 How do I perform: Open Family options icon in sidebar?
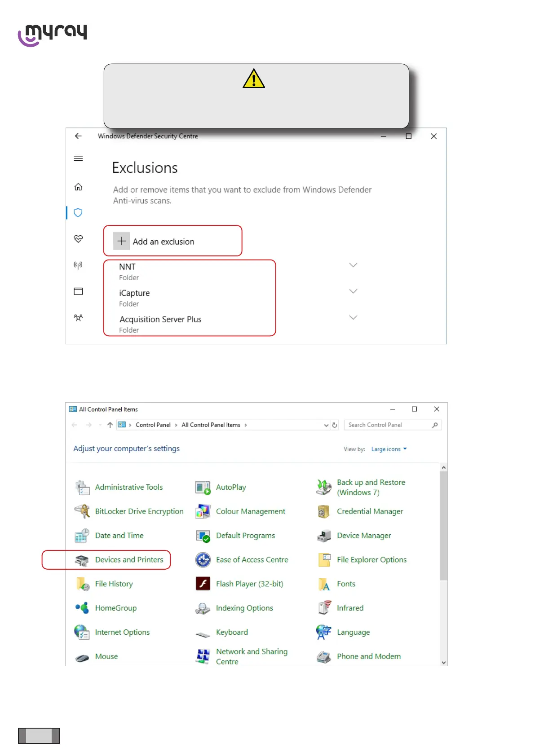(78, 318)
